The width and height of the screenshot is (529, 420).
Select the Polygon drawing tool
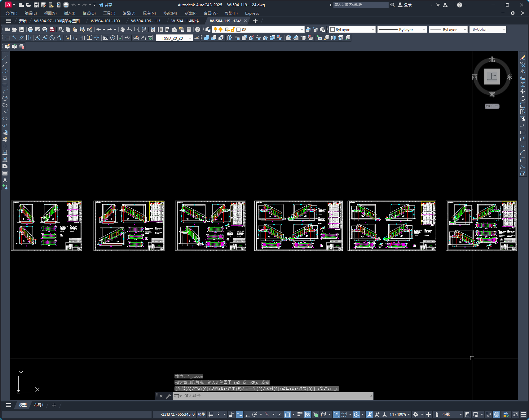(x=5, y=78)
